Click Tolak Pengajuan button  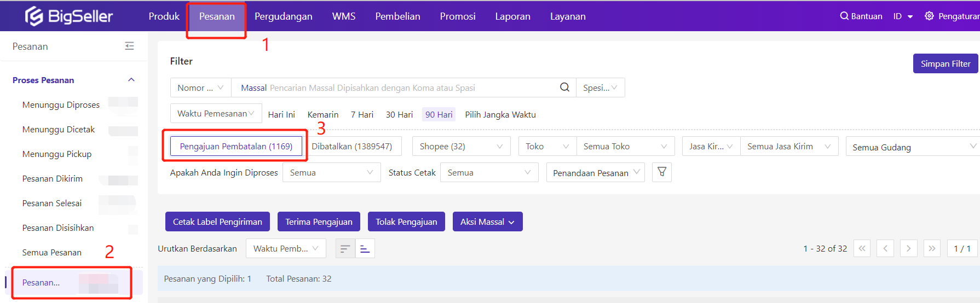406,222
